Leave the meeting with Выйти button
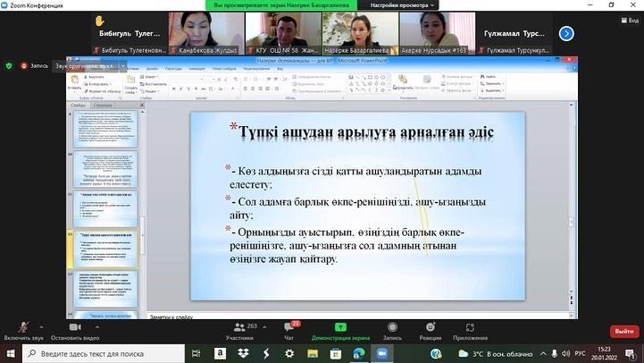This screenshot has height=363, width=644. [622, 331]
